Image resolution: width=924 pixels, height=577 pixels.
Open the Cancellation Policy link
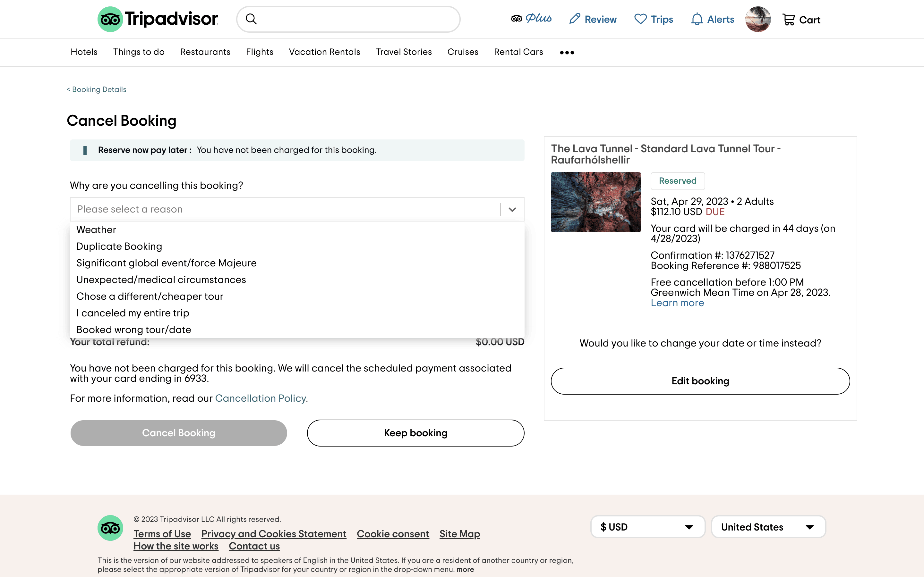click(x=261, y=398)
